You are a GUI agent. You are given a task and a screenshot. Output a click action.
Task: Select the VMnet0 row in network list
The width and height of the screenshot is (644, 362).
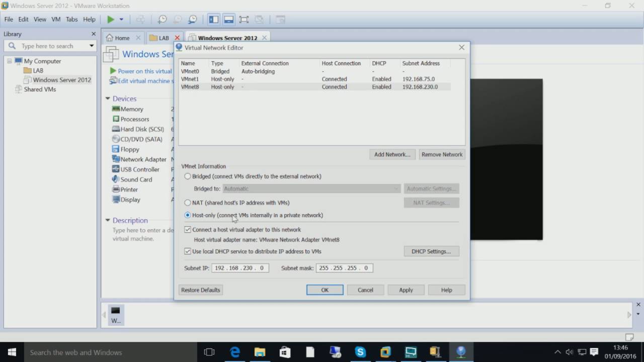pyautogui.click(x=315, y=71)
